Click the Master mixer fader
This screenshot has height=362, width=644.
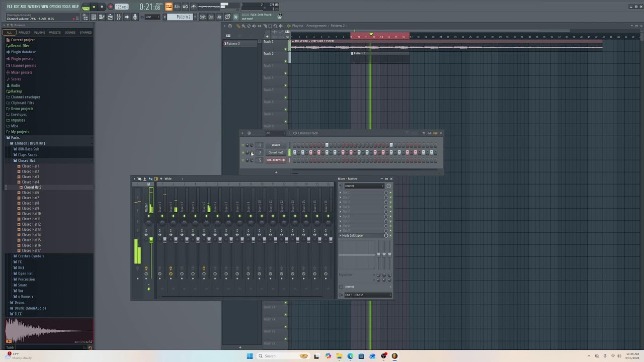(x=151, y=241)
